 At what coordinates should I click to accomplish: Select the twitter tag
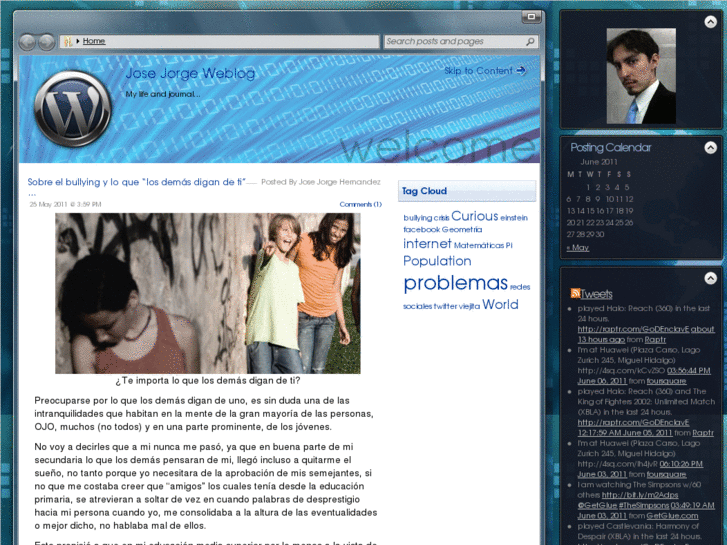click(445, 306)
